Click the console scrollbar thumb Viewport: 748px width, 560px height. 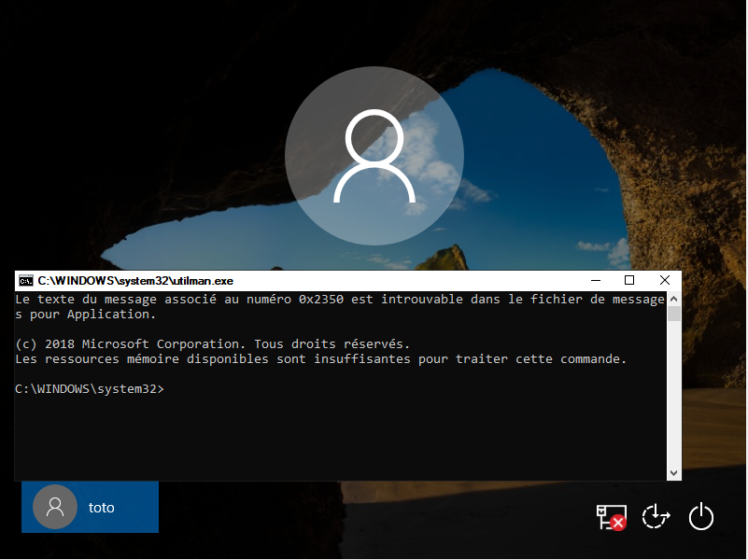coord(673,315)
